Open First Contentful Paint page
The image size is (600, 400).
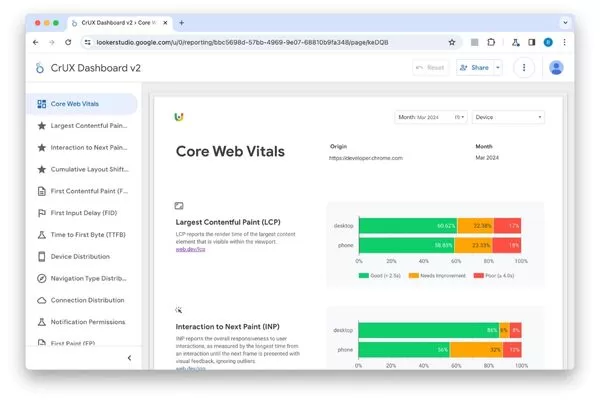click(82, 191)
